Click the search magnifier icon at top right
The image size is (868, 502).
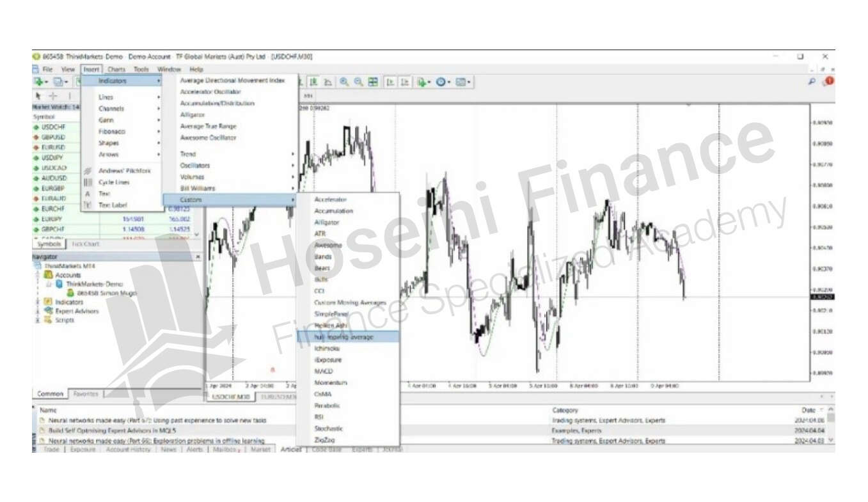[812, 82]
